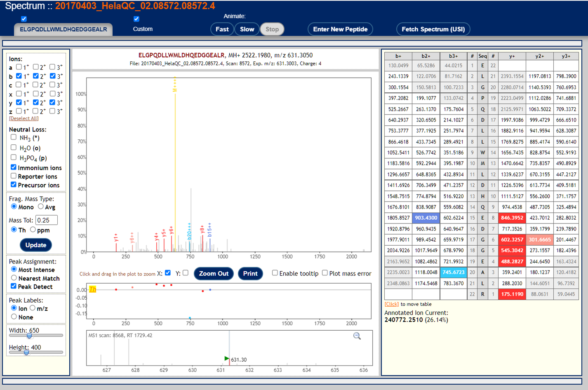This screenshot has width=588, height=390.
Task: Click the green precursor arrow marker at 631.30
Action: coord(226,359)
